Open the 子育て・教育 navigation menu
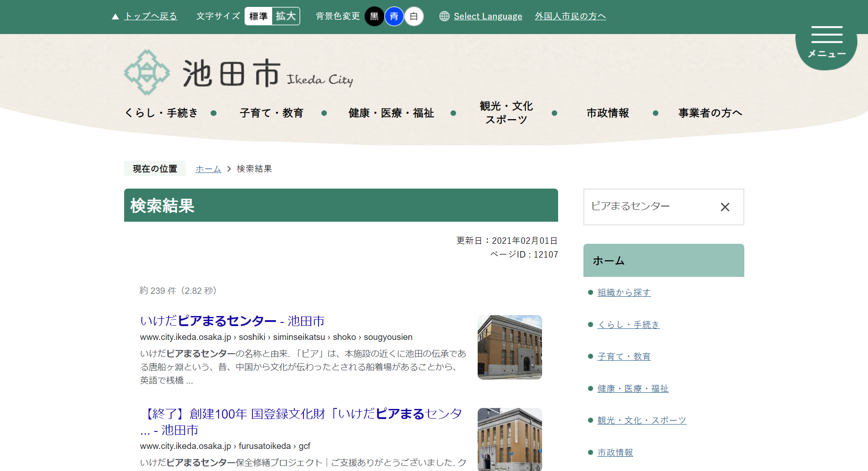The width and height of the screenshot is (868, 471). click(271, 113)
